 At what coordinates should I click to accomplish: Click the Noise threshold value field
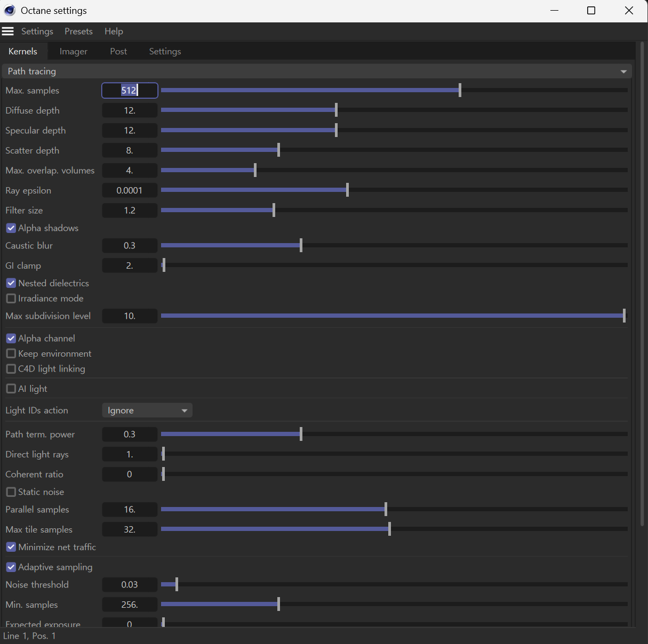[130, 585]
